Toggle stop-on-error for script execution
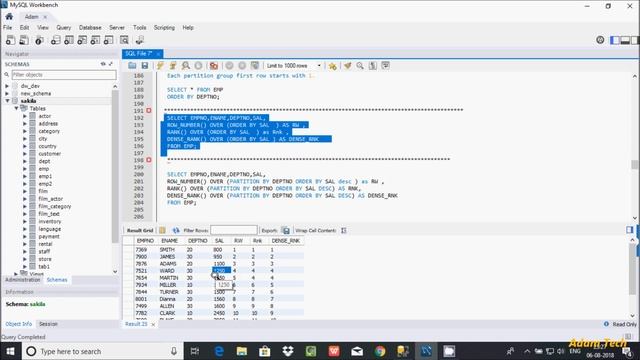This screenshot has height=360, width=640. click(213, 66)
